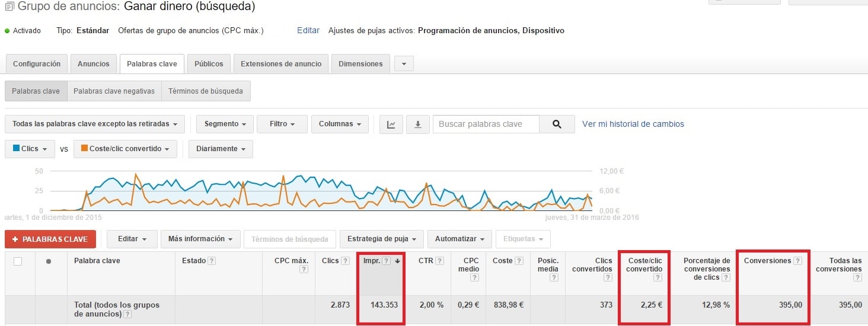Expand the Segmento dropdown
868x326 pixels.
(225, 124)
